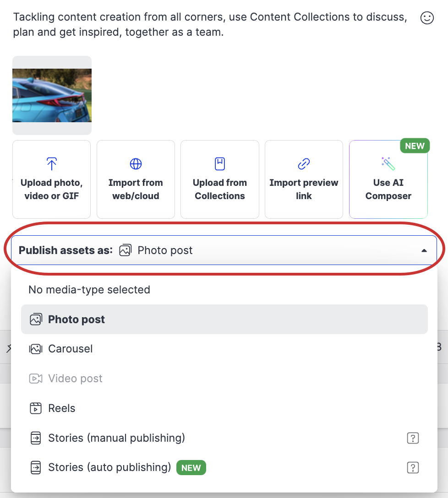Click the upload photo, video or GIF icon
Screen dimensions: 448x498
click(51, 163)
